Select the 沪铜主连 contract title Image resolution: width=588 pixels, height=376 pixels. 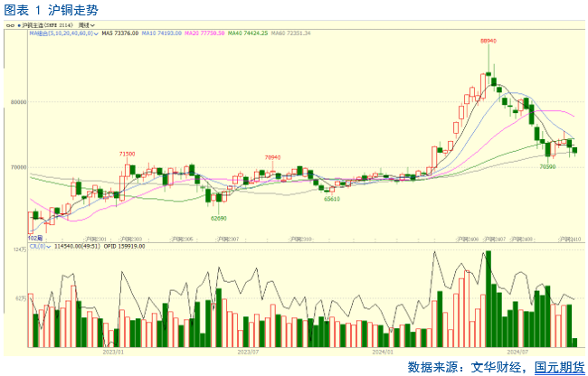click(x=36, y=26)
